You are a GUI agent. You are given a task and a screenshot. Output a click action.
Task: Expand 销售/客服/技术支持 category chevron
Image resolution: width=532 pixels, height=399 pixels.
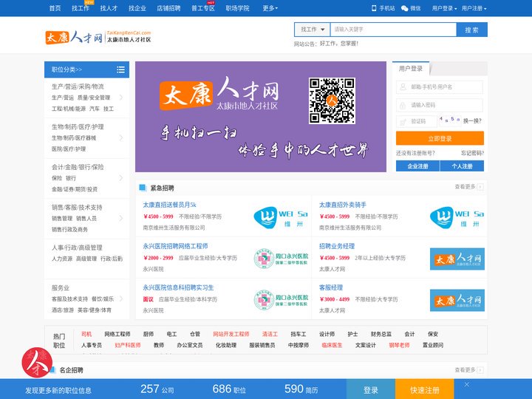point(121,218)
